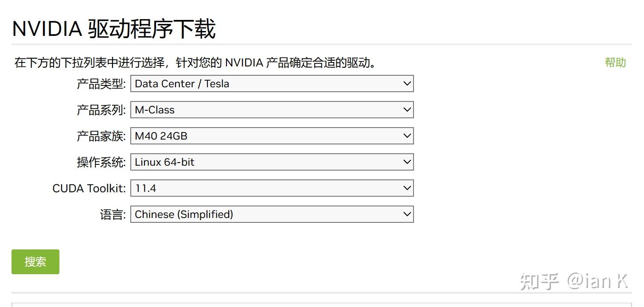Expand the 产品系列 M-Class dropdown

[x=271, y=110]
